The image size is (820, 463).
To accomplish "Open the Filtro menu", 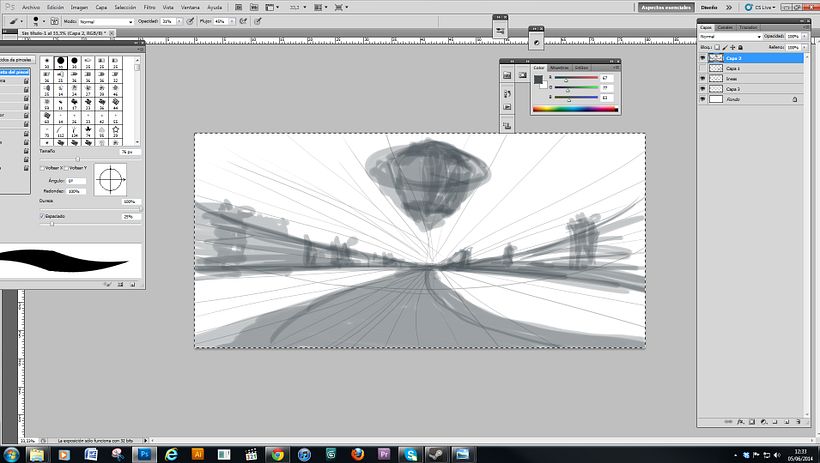I will pyautogui.click(x=148, y=6).
